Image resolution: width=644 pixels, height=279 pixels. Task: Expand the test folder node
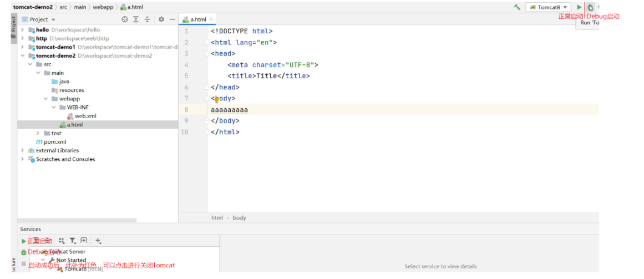[38, 133]
